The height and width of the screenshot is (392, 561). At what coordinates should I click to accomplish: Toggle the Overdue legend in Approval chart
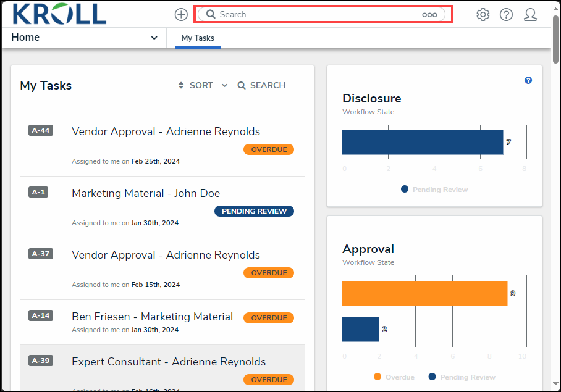click(x=394, y=377)
